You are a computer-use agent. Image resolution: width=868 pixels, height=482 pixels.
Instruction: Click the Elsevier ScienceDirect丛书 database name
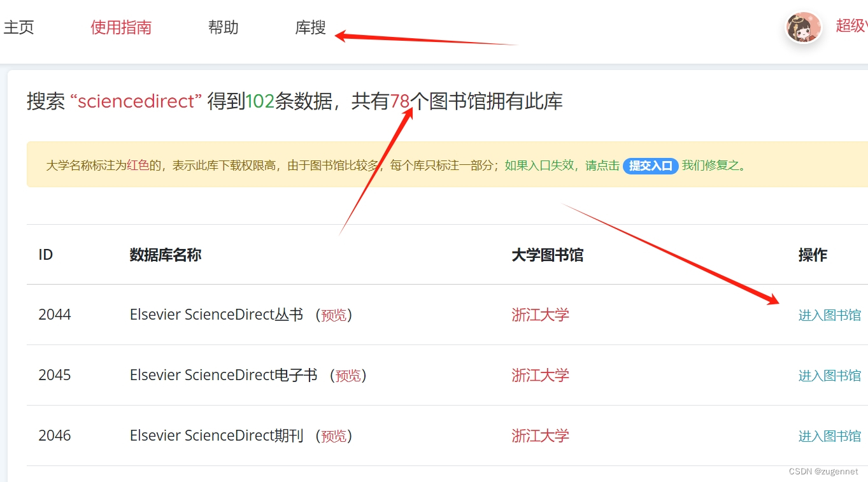tap(217, 315)
